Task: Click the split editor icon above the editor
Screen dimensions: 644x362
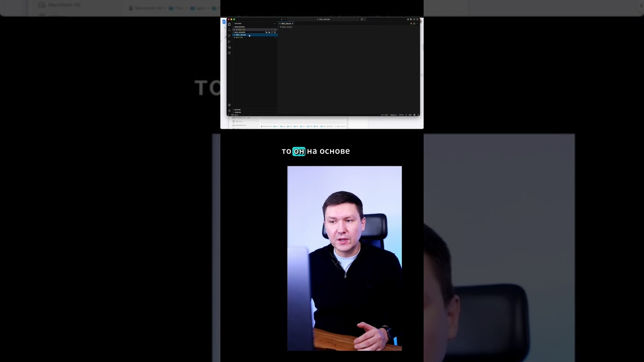Action: 414,24
